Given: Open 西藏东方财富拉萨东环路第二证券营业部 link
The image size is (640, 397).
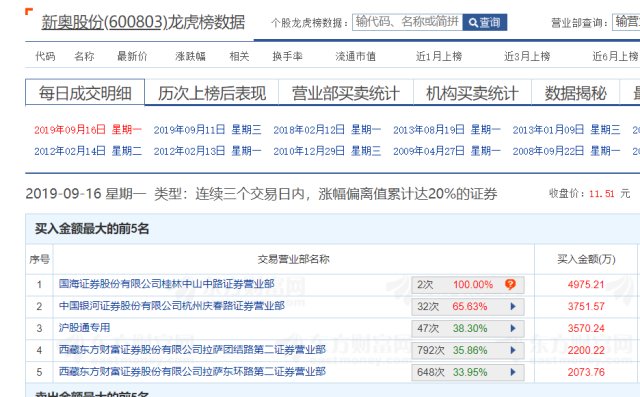Looking at the screenshot, I should pos(192,372).
